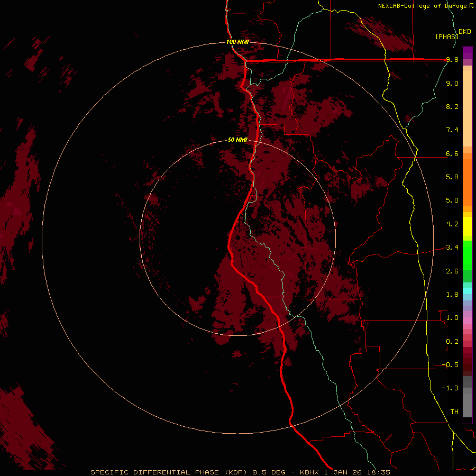Pick the peach swatch on the color bar
The image size is (476, 476).
pyautogui.click(x=467, y=109)
